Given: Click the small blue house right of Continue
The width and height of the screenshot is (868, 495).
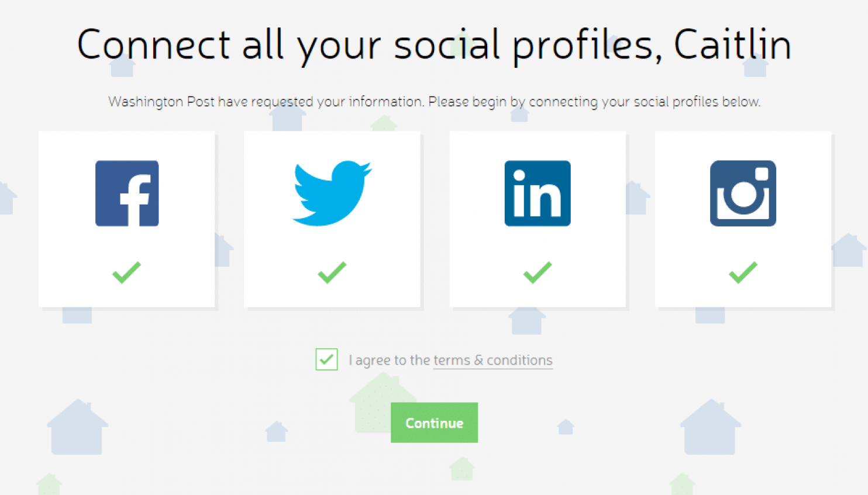Looking at the screenshot, I should 566,427.
